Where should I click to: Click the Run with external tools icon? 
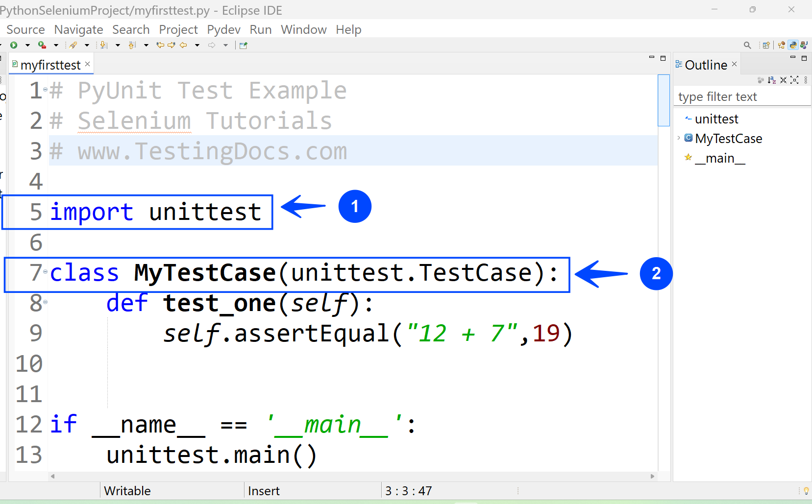pos(42,45)
